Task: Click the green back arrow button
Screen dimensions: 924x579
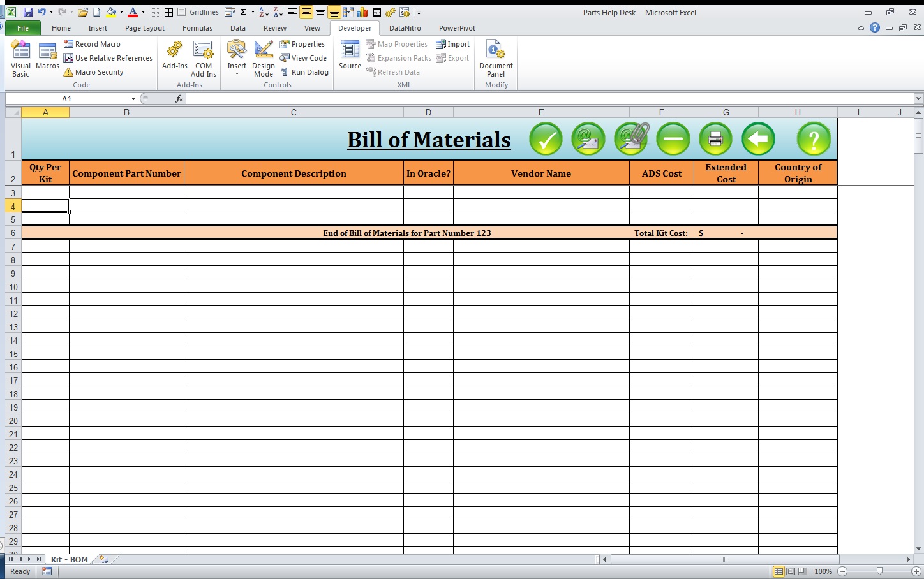Action: 758,138
